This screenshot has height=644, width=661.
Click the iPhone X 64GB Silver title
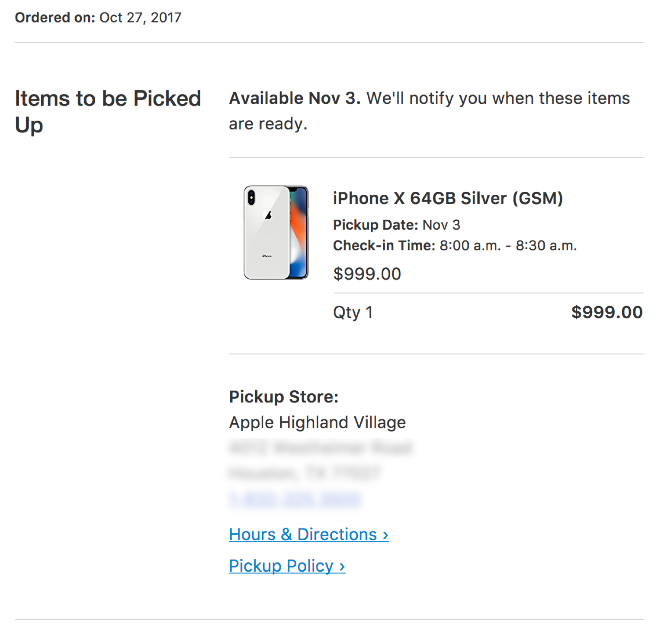[x=448, y=198]
